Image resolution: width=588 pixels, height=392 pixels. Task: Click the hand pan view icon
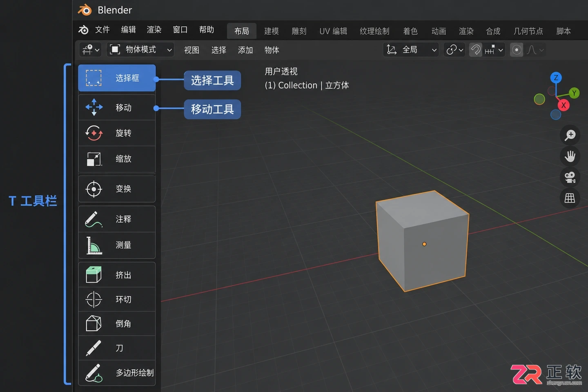click(570, 156)
